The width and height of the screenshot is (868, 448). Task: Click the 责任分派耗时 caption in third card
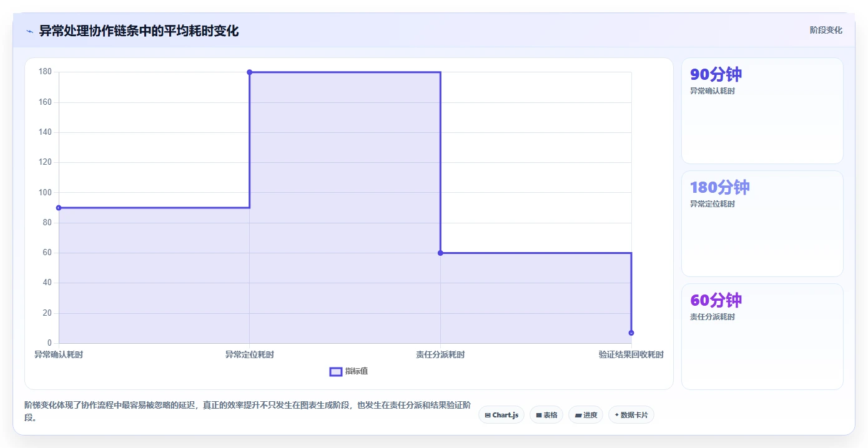(713, 317)
